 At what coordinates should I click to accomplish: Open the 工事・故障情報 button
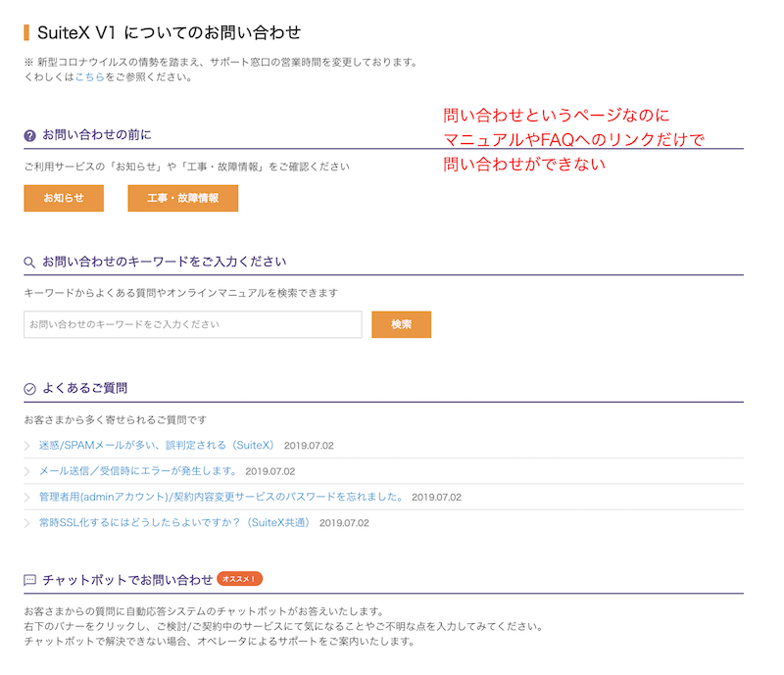click(182, 198)
